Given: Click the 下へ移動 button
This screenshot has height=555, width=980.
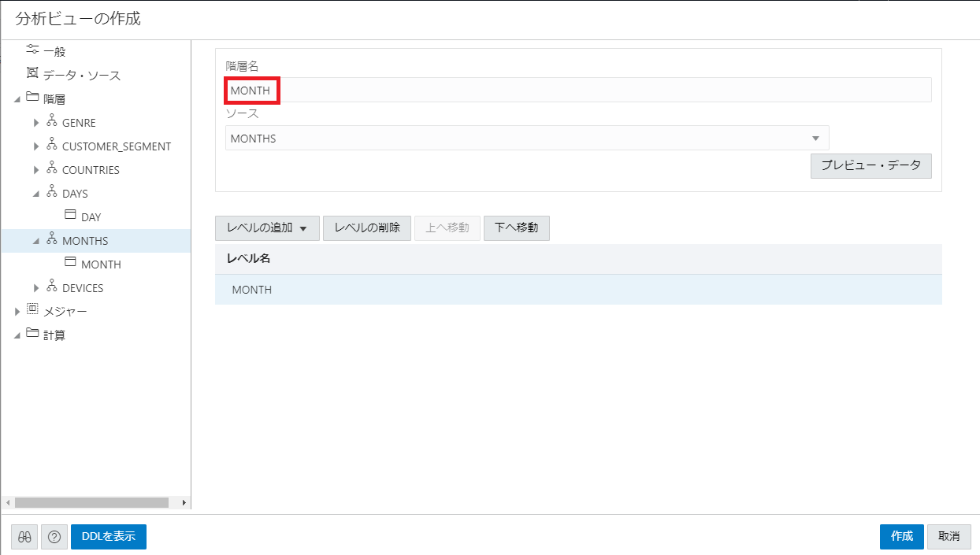Looking at the screenshot, I should click(516, 228).
